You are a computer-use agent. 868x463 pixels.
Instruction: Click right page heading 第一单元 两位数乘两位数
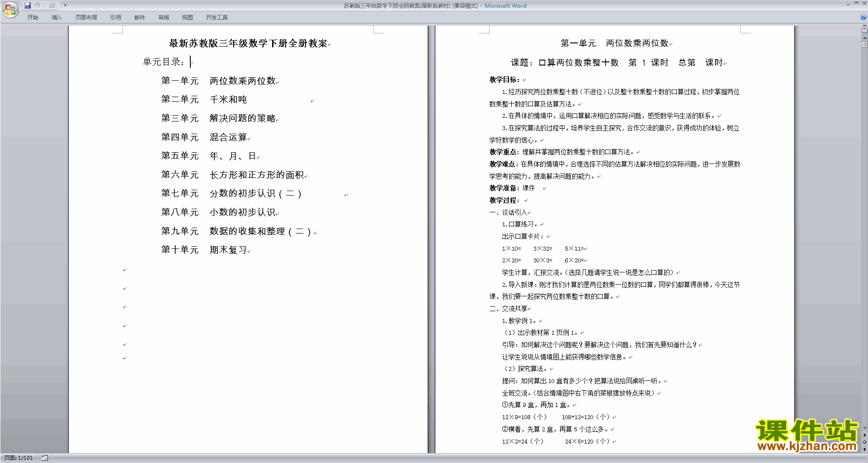[x=615, y=43]
